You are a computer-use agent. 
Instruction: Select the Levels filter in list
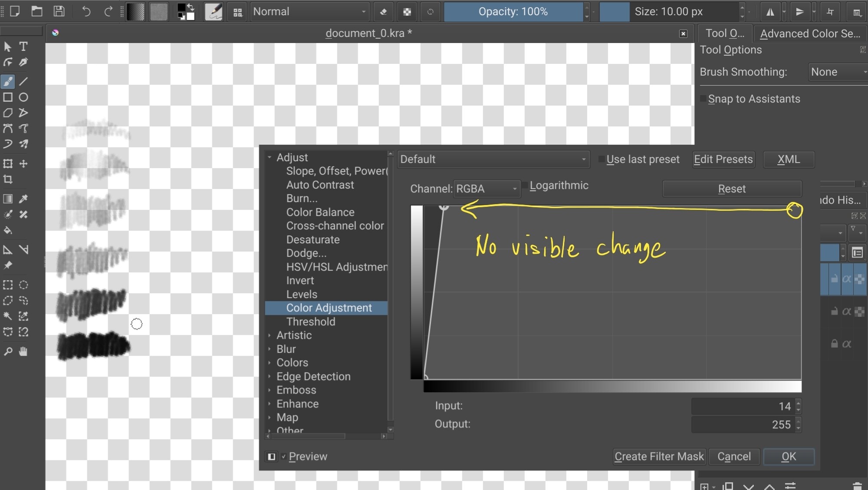302,294
